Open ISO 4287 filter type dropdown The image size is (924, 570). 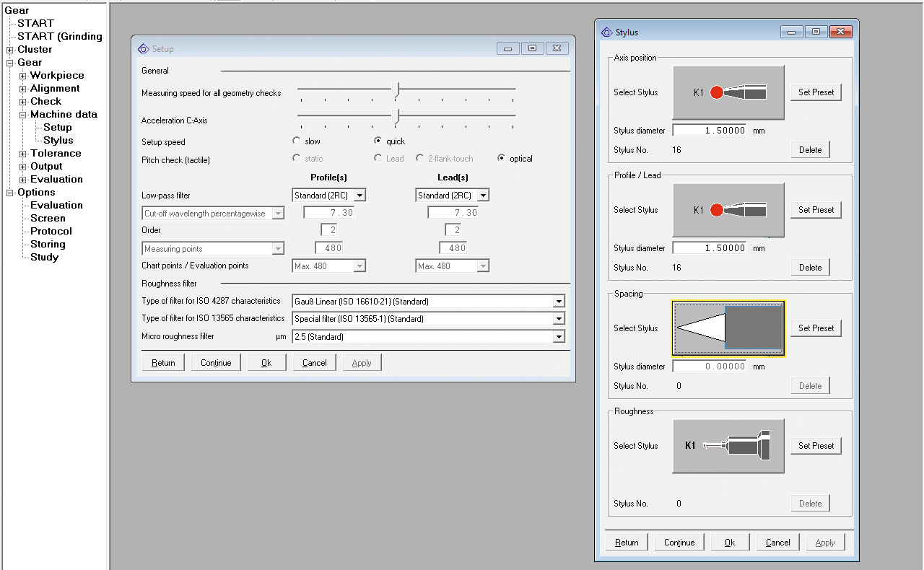(559, 302)
